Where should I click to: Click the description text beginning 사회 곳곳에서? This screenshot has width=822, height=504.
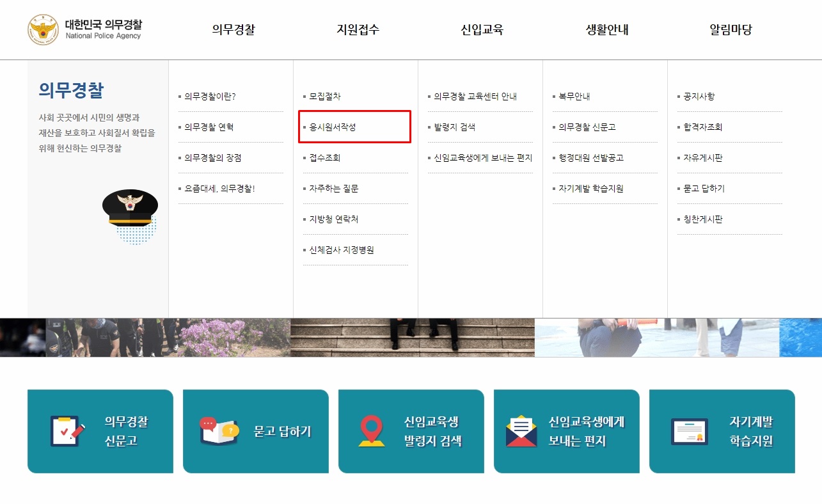(97, 133)
